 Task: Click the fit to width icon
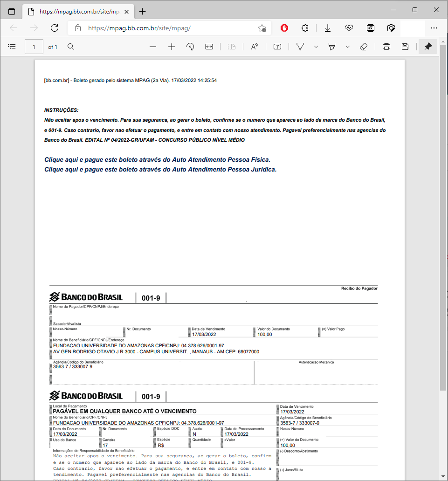[209, 47]
